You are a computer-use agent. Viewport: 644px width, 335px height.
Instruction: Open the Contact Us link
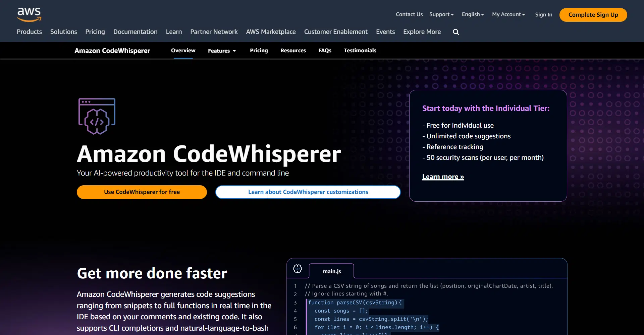409,14
